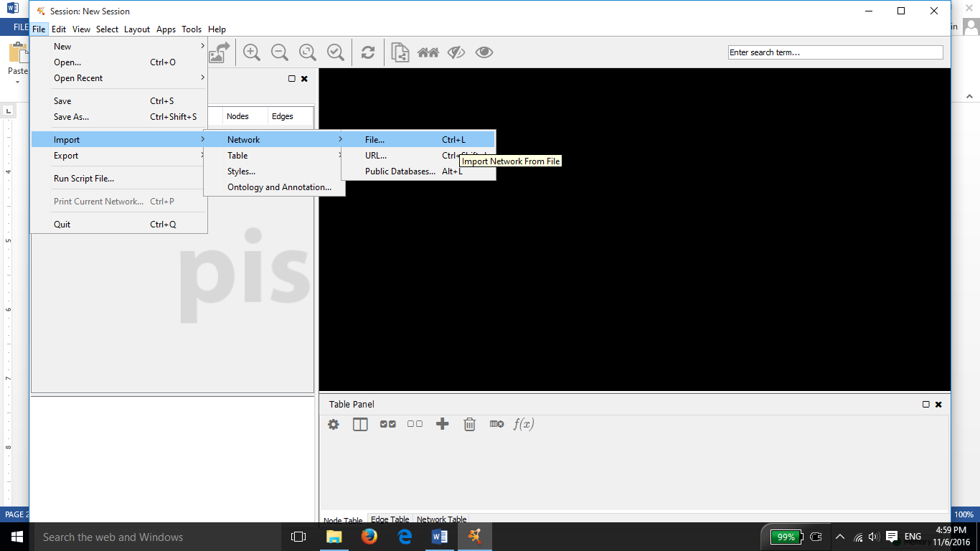
Task: Click the trash can Delete Columns icon
Action: 469,424
